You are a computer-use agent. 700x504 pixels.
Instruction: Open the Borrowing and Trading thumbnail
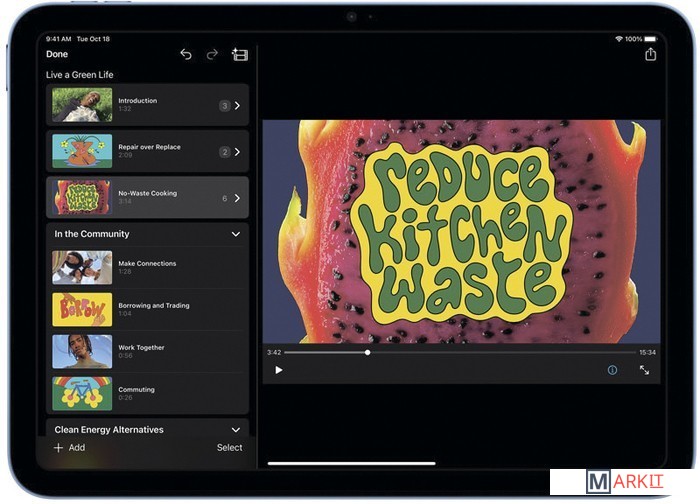[x=82, y=309]
